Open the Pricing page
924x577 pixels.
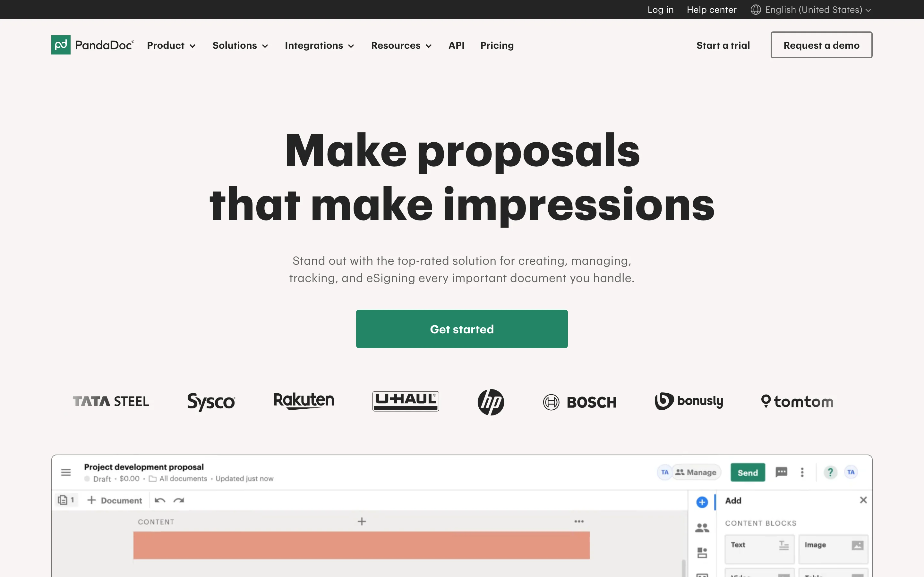click(497, 46)
